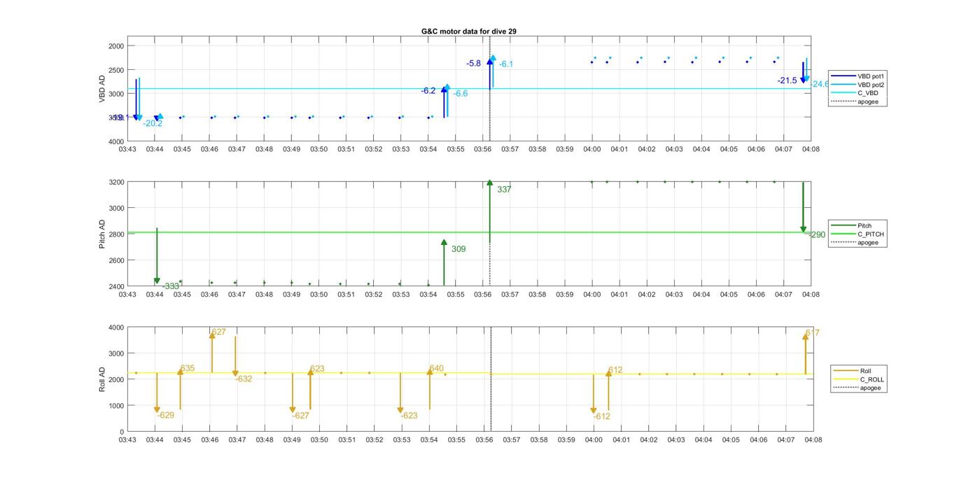Click the "-290" pitch annotation
The height and width of the screenshot is (485, 980).
817,235
